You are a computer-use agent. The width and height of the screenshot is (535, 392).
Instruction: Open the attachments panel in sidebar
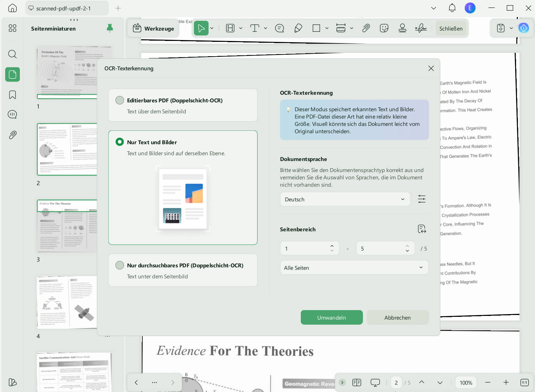13,135
